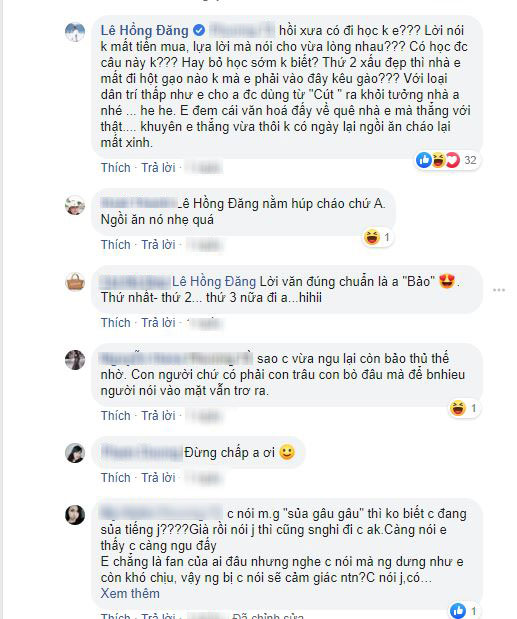Click tagged name 'Lê Hồng Đăng' in third comment
Screen dimensions: 517x619
pos(214,281)
